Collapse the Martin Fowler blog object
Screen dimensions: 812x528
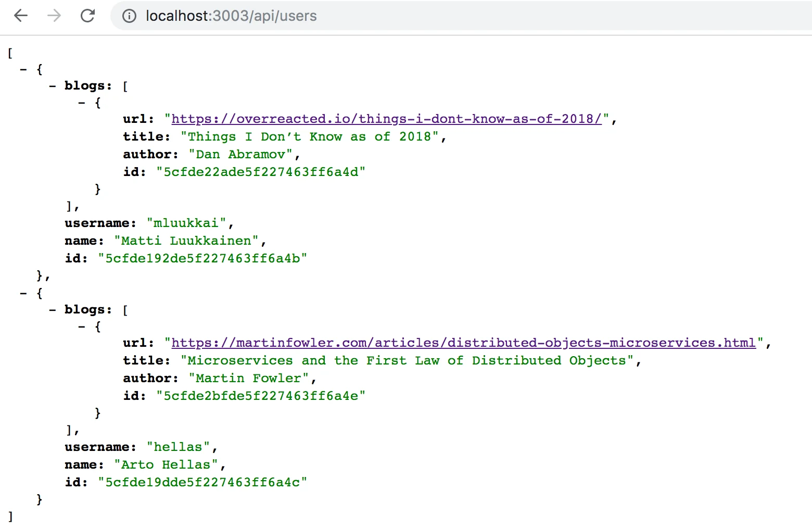tap(82, 326)
